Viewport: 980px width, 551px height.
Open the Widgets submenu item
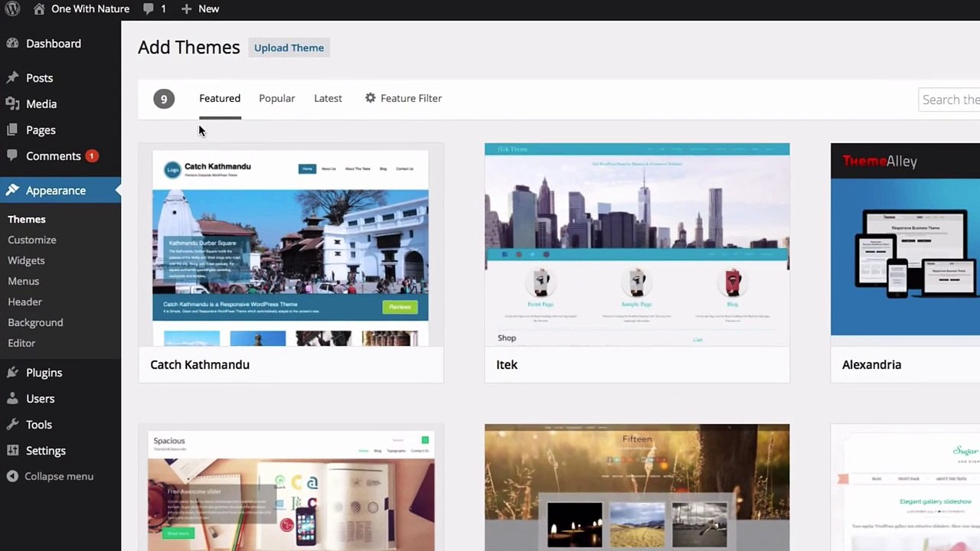point(26,260)
